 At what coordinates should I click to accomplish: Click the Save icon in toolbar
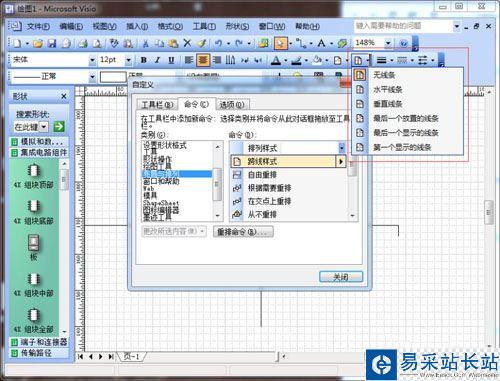click(52, 43)
